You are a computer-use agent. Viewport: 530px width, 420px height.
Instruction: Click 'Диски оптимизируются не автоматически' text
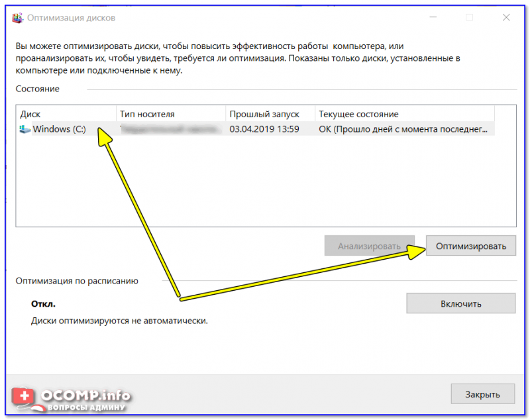pos(119,321)
